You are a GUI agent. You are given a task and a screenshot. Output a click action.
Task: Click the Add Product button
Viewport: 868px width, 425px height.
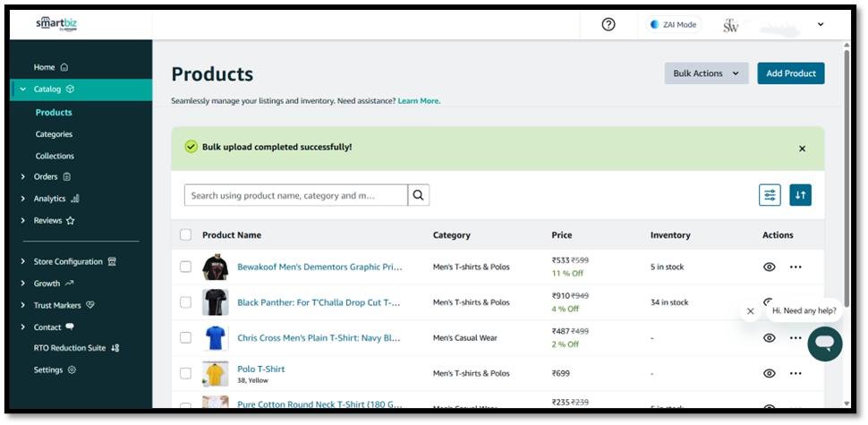tap(790, 73)
